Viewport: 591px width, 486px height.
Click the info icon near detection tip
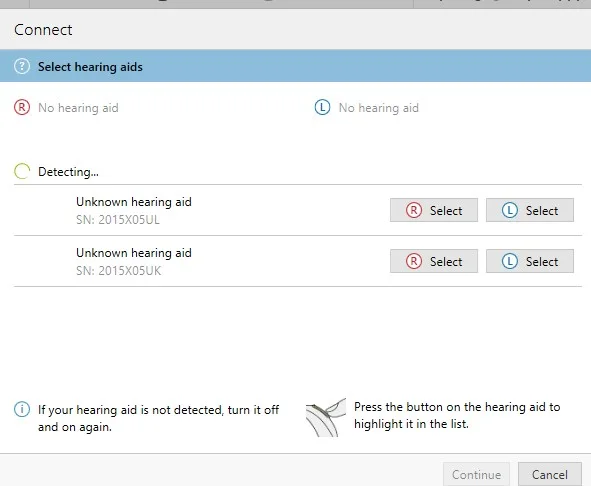(x=22, y=409)
